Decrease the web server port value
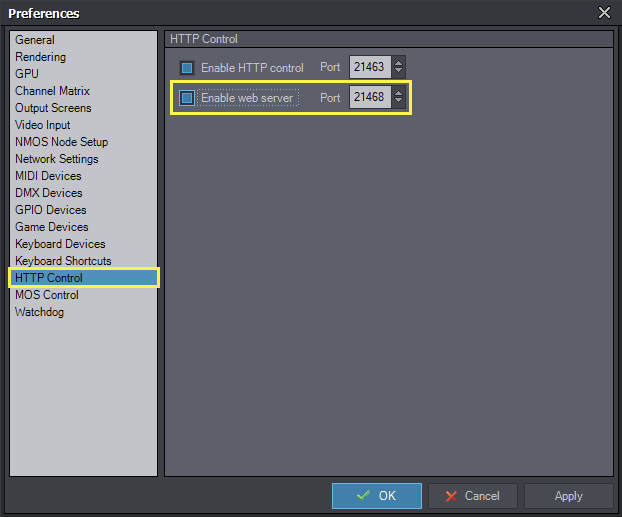Image resolution: width=622 pixels, height=517 pixels. 399,103
